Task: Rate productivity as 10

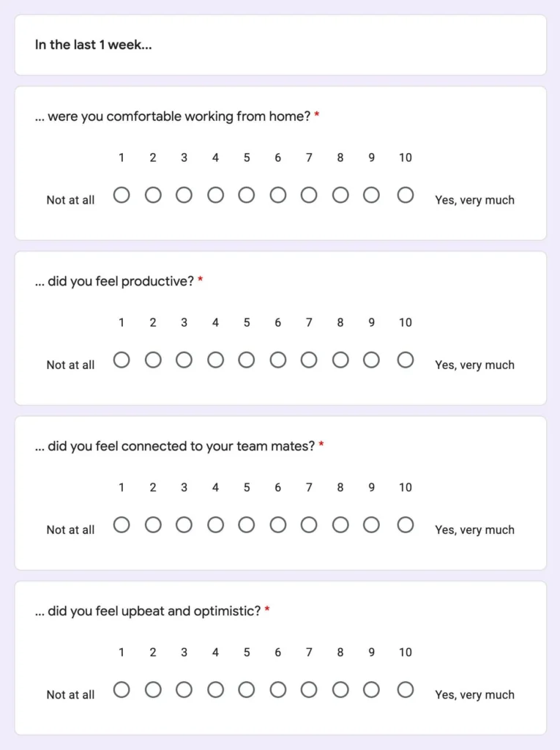Action: tap(406, 360)
